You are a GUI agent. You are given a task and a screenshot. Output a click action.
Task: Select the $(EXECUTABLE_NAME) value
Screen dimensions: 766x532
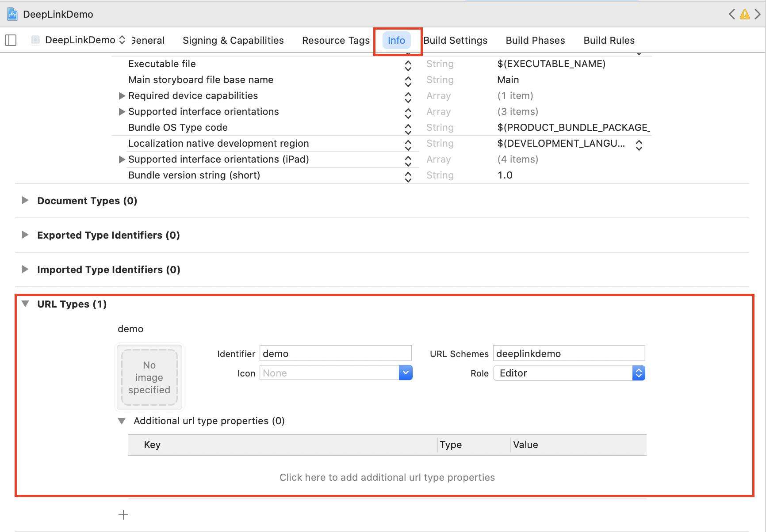(552, 64)
